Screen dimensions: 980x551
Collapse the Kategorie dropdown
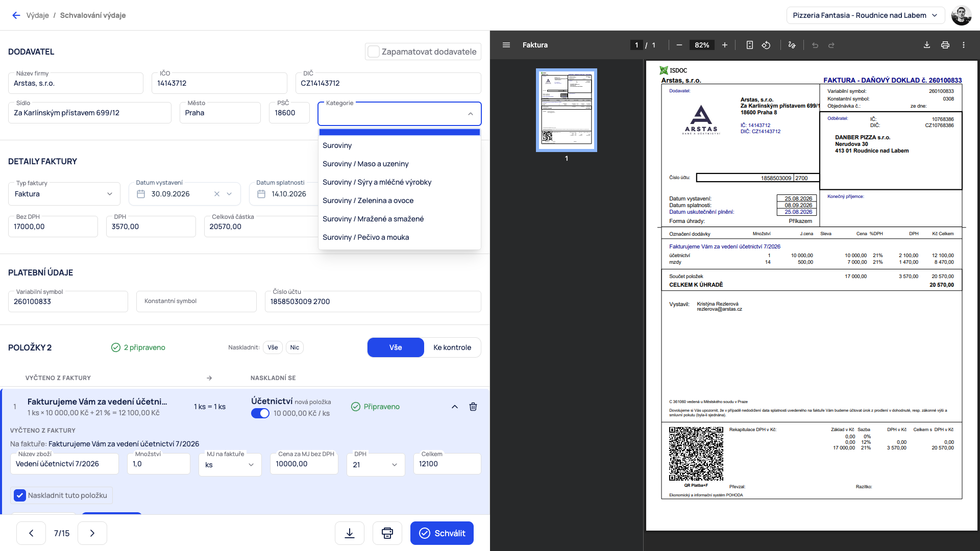[471, 114]
